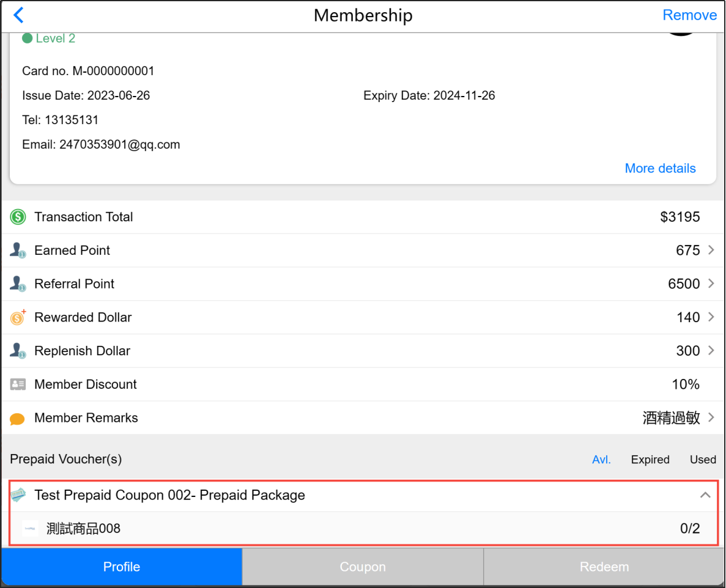Click the prepaid coupon ticket icon
The height and width of the screenshot is (588, 726).
tap(18, 495)
